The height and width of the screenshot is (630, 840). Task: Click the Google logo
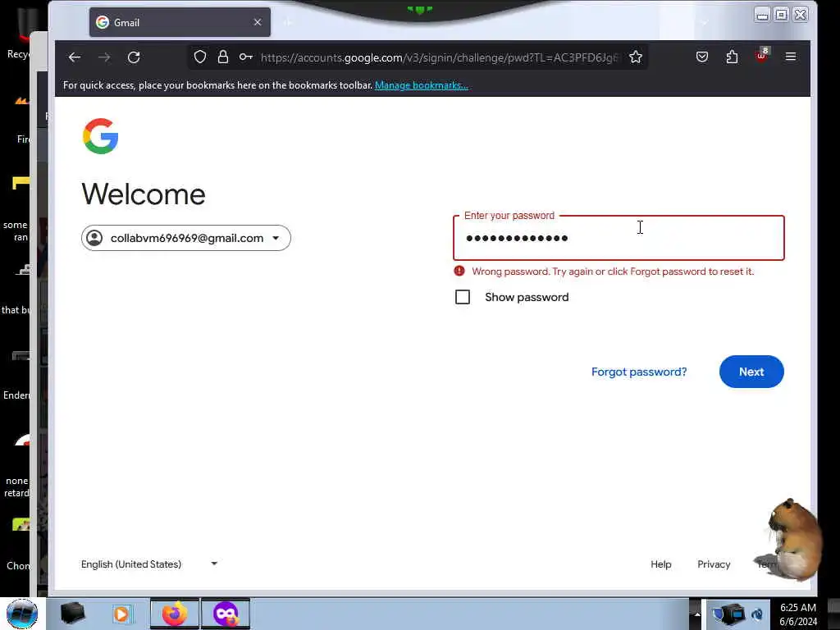[101, 136]
